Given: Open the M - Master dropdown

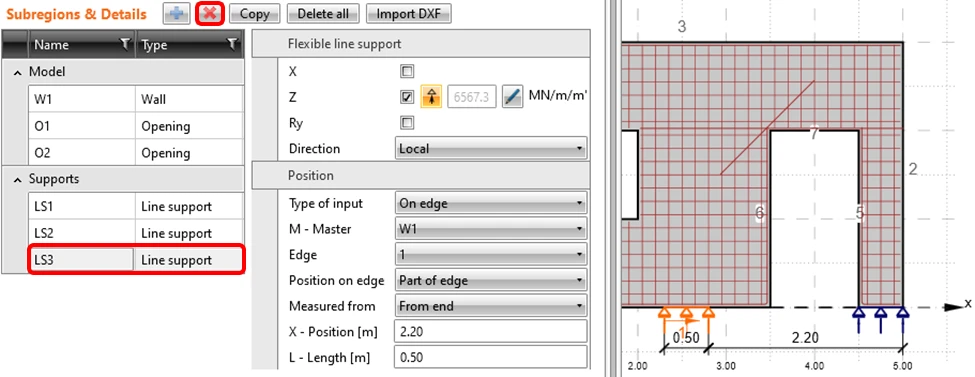Looking at the screenshot, I should pos(491,229).
